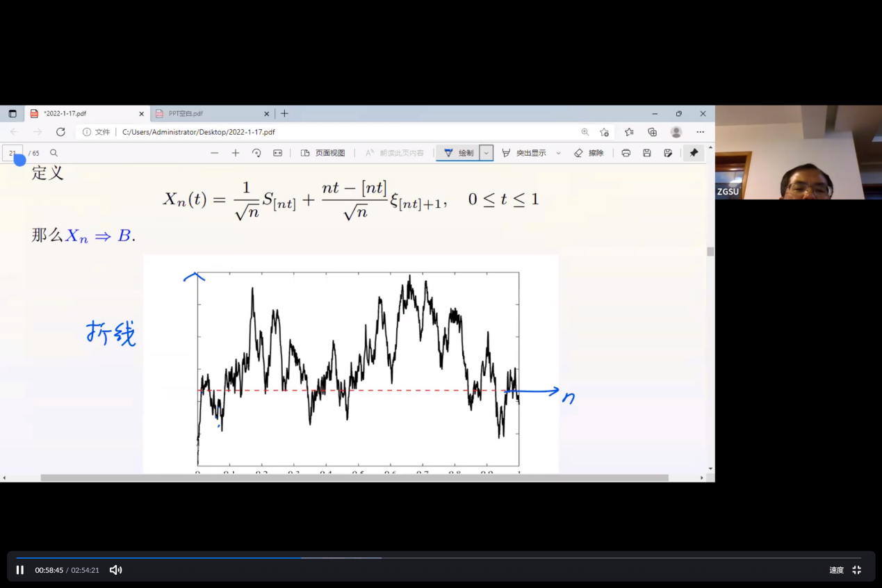Click the refresh page icon

pos(60,132)
